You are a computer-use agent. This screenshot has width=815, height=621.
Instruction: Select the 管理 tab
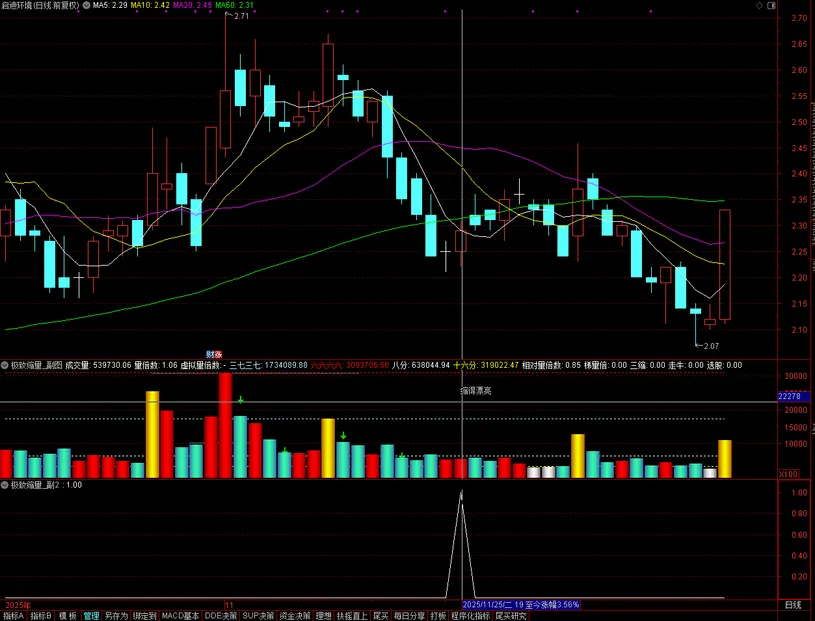click(91, 616)
